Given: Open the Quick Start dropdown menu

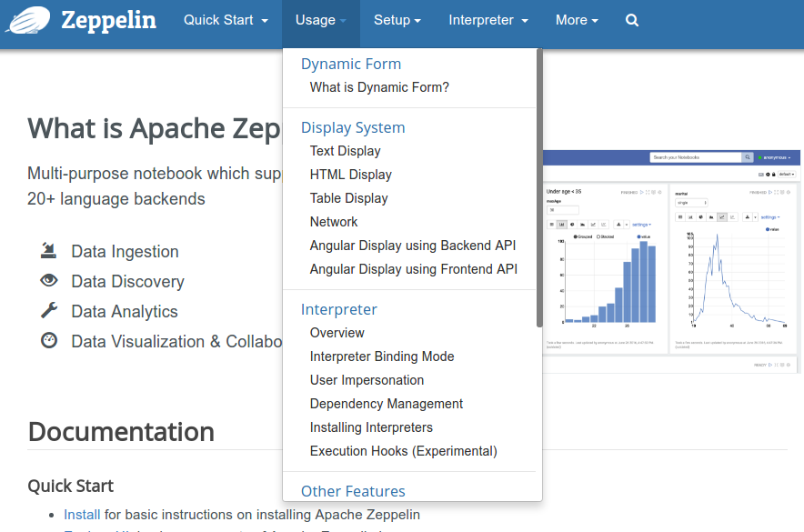Looking at the screenshot, I should click(x=226, y=20).
